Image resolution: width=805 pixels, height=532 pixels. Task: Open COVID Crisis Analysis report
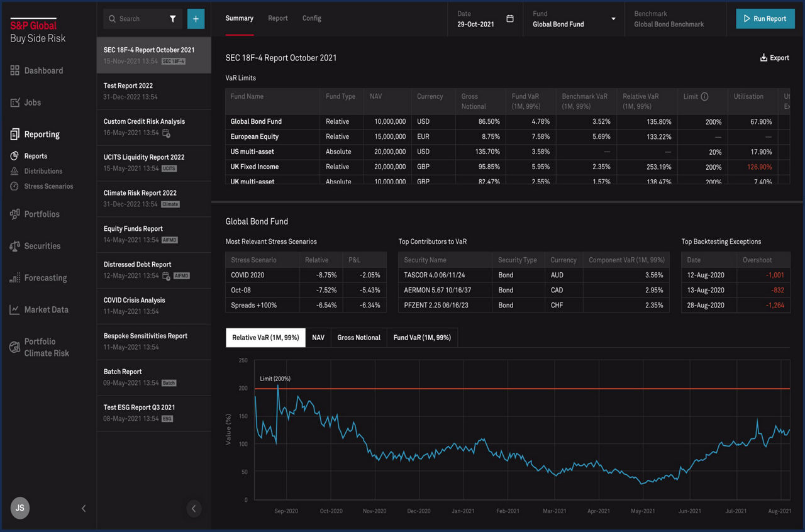point(154,306)
